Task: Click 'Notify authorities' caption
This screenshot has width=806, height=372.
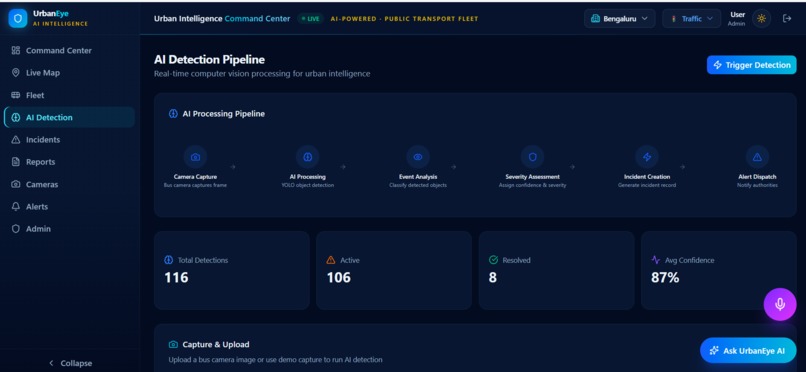Action: [757, 185]
